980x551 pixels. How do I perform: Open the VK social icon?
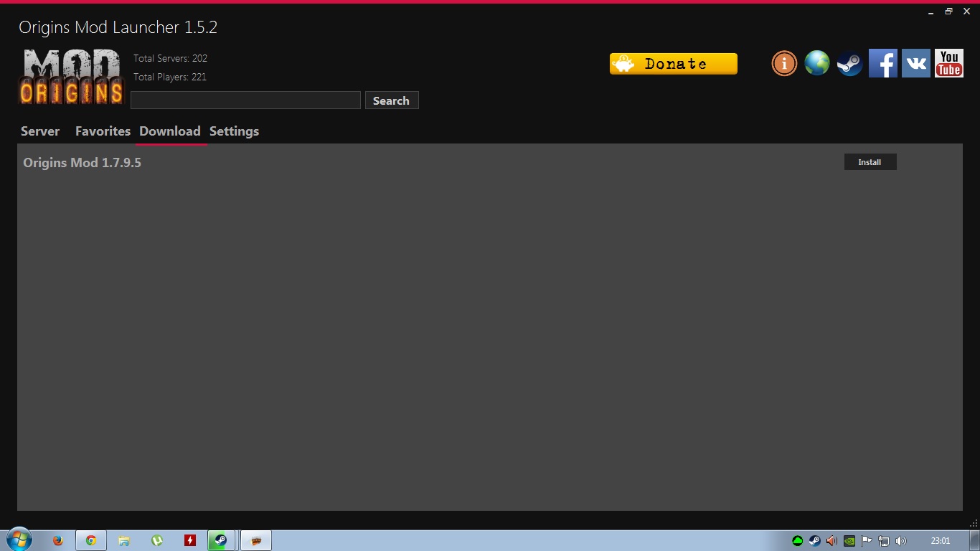coord(916,63)
